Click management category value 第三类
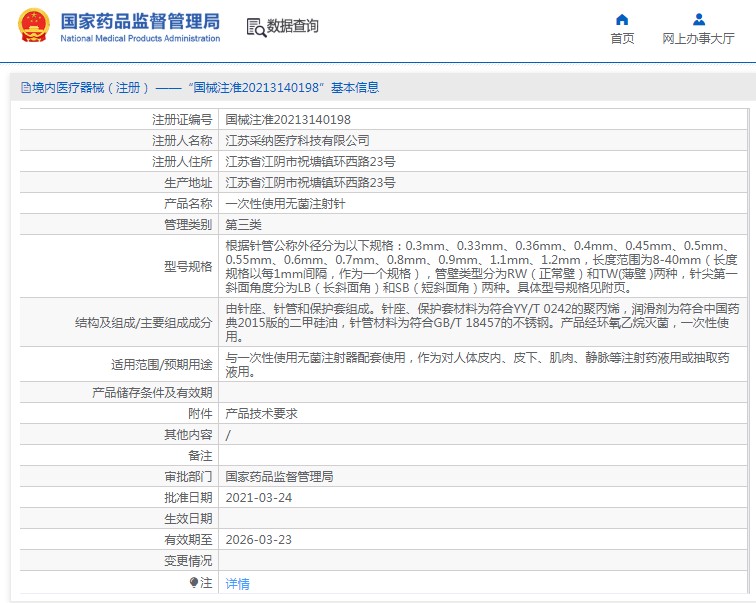 [x=243, y=225]
